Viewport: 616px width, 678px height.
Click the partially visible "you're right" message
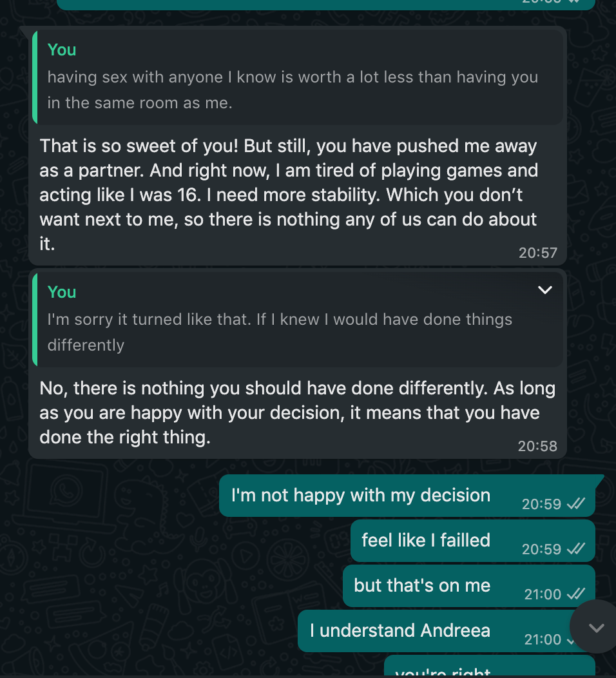tap(489, 666)
